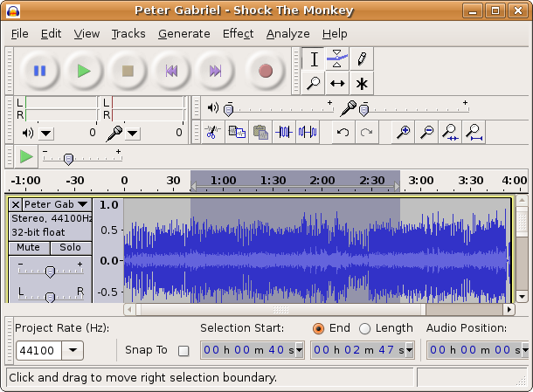
Task: Select the Draw pencil tool
Action: [362, 59]
